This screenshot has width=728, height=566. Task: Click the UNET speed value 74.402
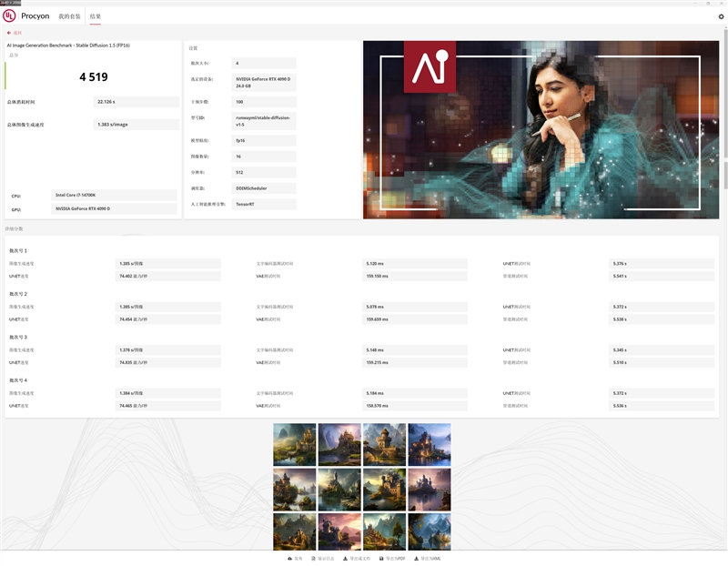[x=168, y=277]
